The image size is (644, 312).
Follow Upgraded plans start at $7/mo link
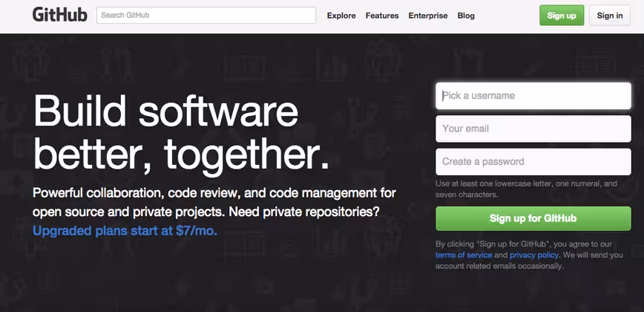tap(125, 231)
